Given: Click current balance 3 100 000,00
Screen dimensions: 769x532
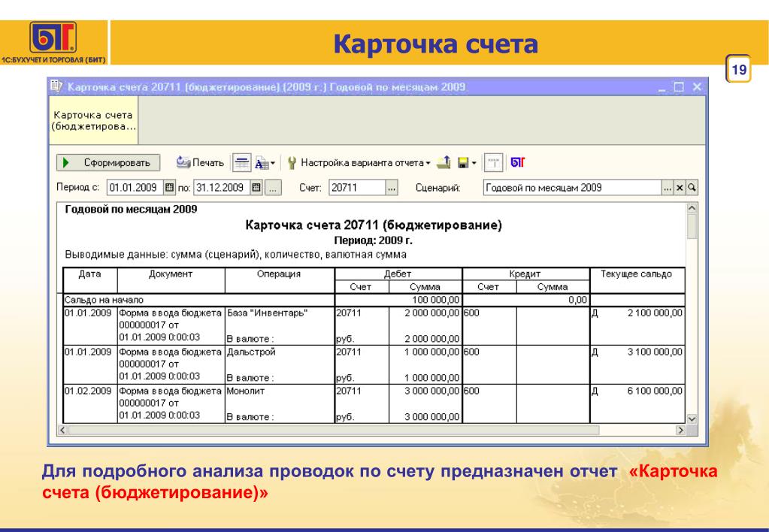Looking at the screenshot, I should [x=655, y=352].
